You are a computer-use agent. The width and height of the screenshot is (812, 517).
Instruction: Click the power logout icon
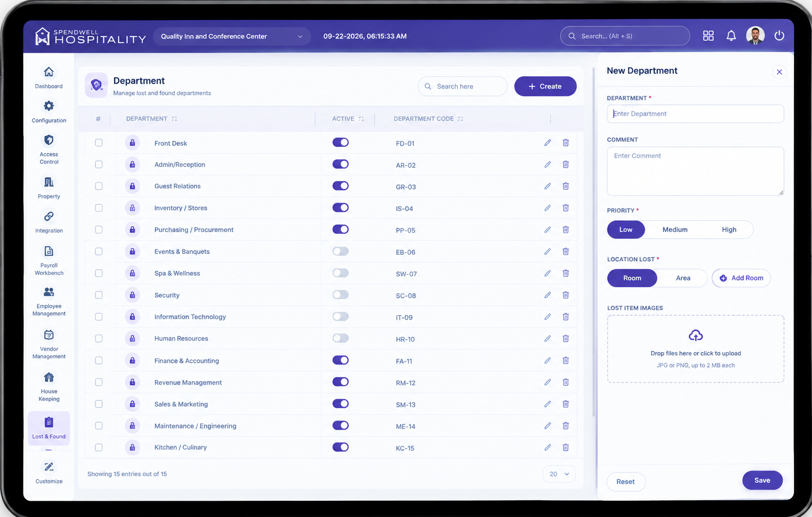(779, 36)
